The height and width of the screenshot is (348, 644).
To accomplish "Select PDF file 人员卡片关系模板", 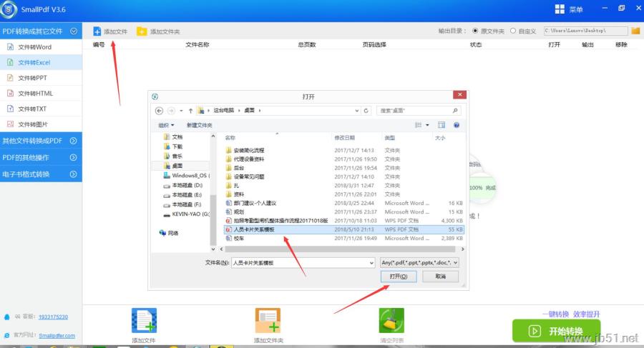I will (x=344, y=229).
